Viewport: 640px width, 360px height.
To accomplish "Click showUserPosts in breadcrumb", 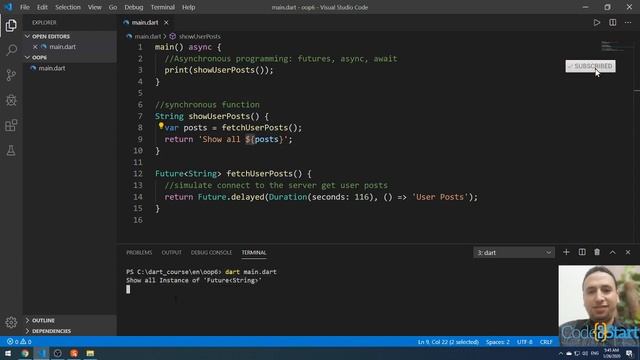I will point(200,36).
